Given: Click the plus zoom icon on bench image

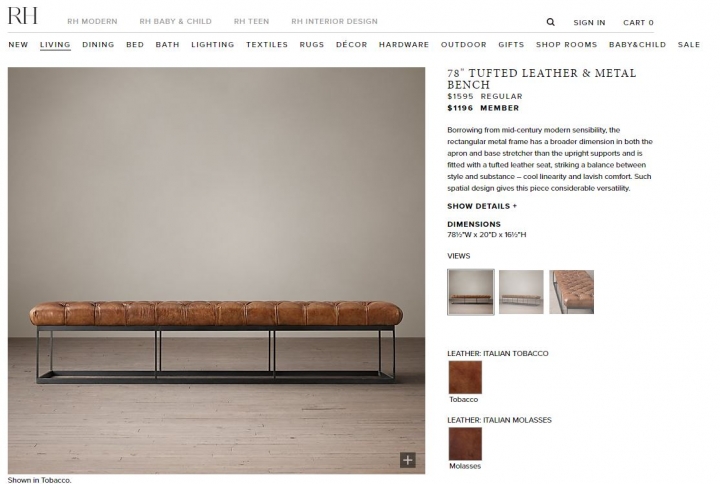Looking at the screenshot, I should [407, 460].
